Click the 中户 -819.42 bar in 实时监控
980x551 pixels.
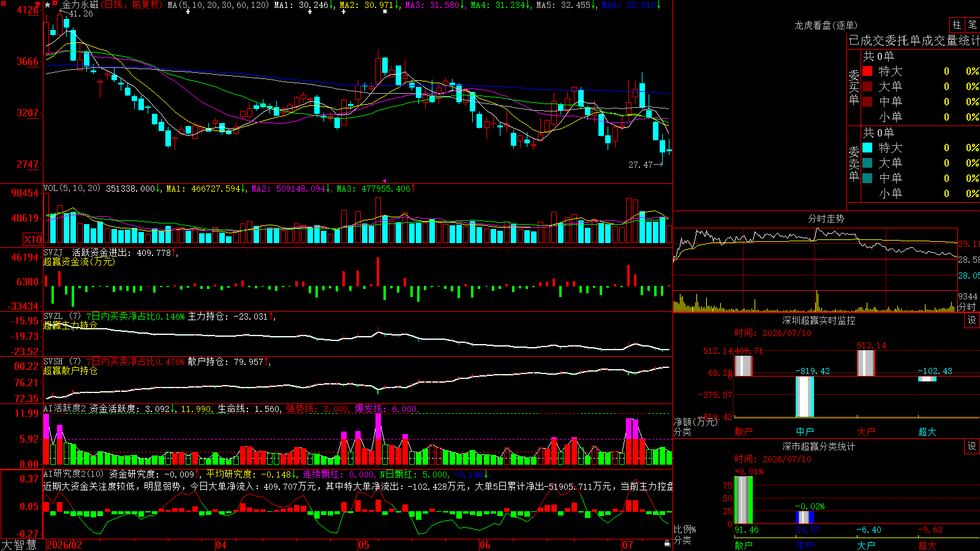coord(804,397)
